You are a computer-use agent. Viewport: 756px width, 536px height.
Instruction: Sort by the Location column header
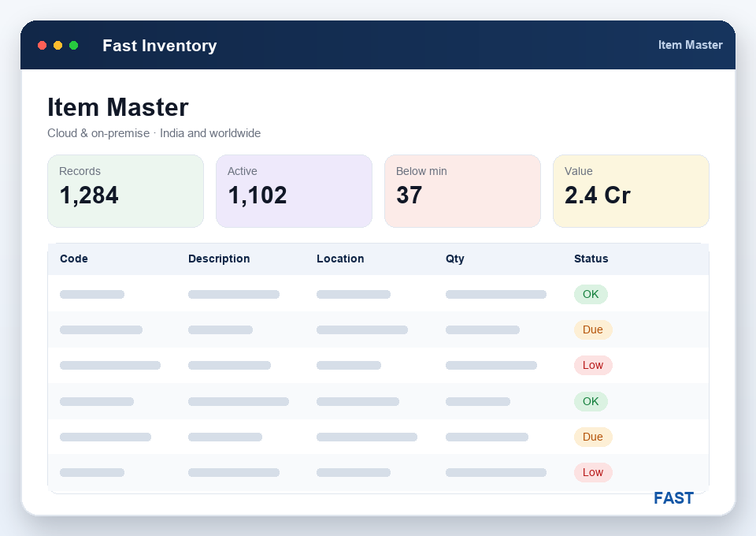click(340, 259)
